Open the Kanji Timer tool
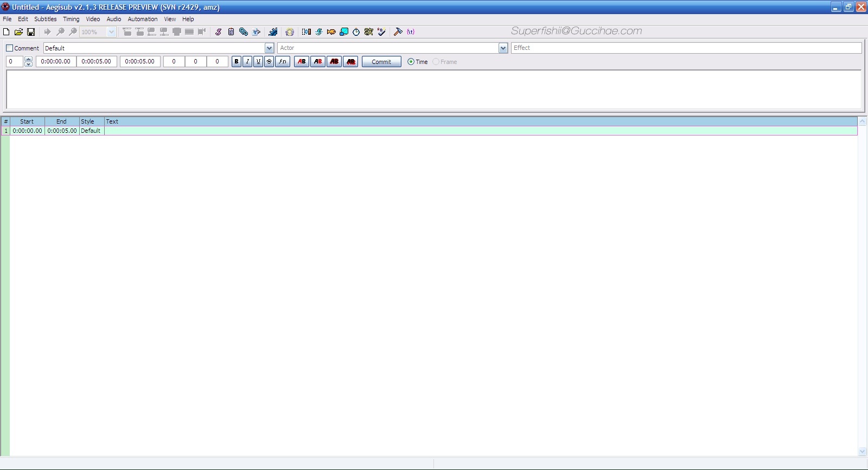This screenshot has height=470, width=868. click(x=369, y=32)
